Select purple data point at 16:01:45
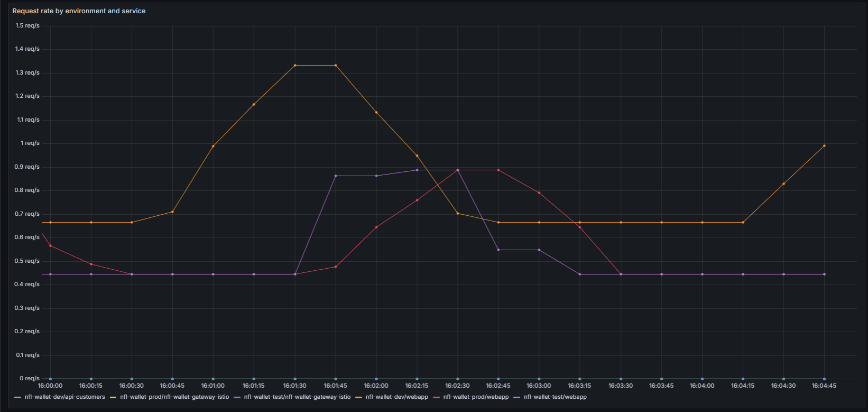This screenshot has height=412, width=868. click(x=336, y=176)
